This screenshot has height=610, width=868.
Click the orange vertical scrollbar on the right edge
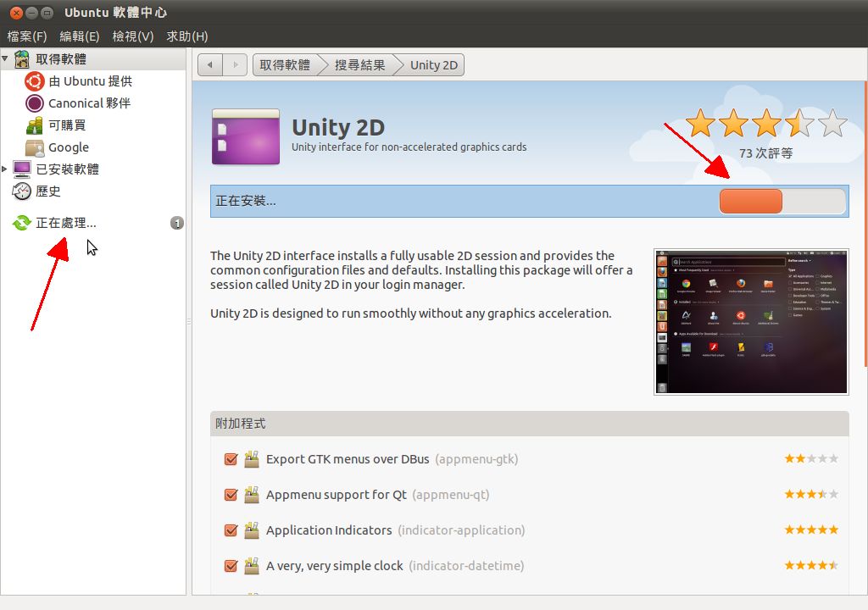865,225
